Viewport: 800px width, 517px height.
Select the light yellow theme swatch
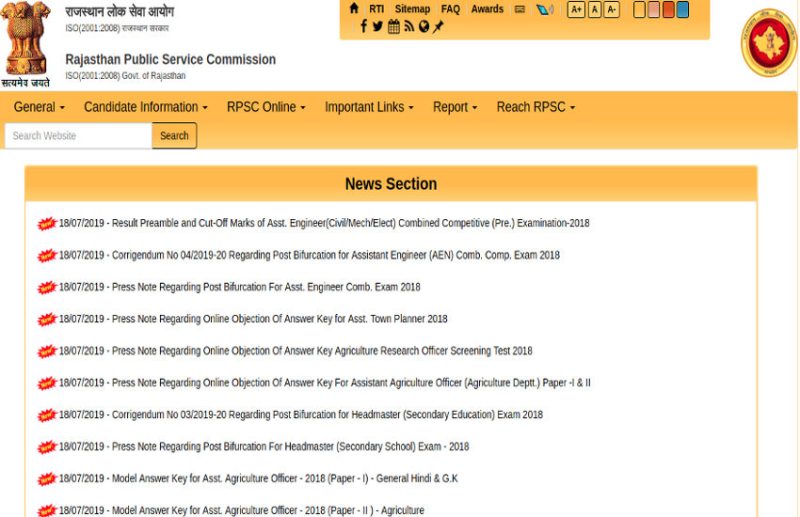point(639,9)
